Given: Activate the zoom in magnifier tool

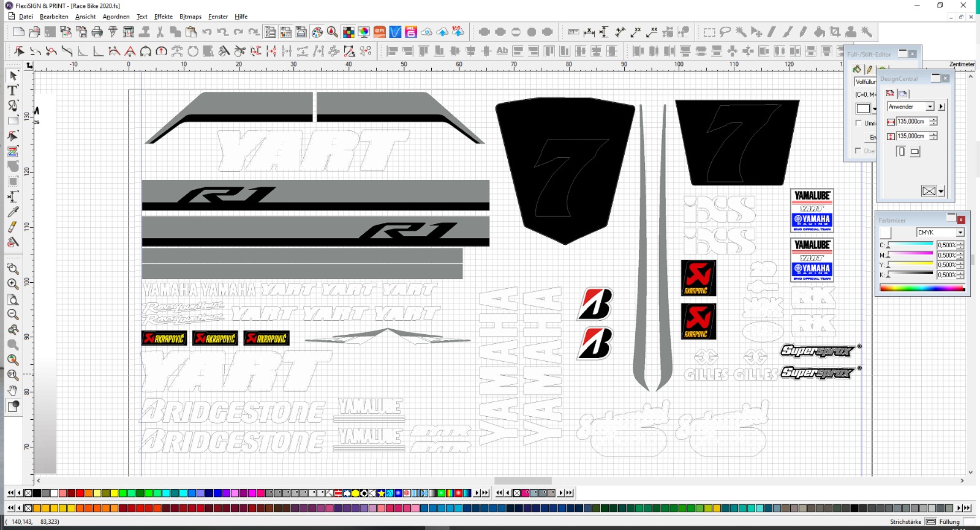Looking at the screenshot, I should (x=13, y=284).
